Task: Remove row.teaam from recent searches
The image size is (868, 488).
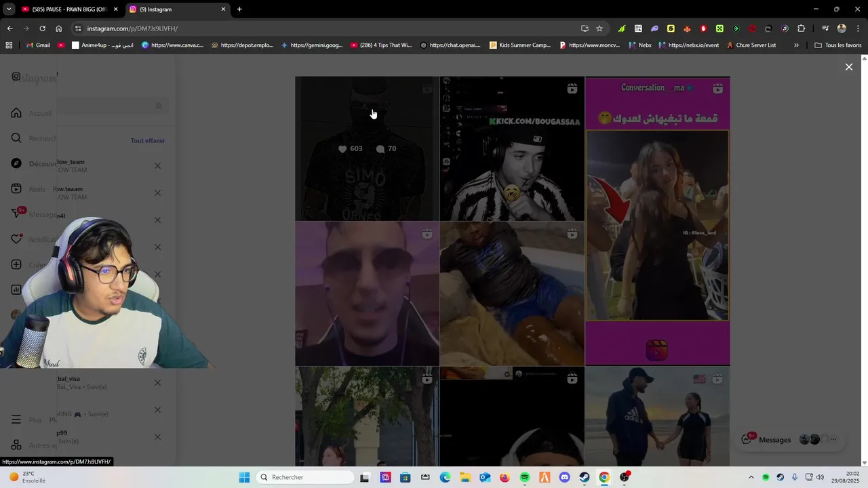Action: pyautogui.click(x=157, y=193)
